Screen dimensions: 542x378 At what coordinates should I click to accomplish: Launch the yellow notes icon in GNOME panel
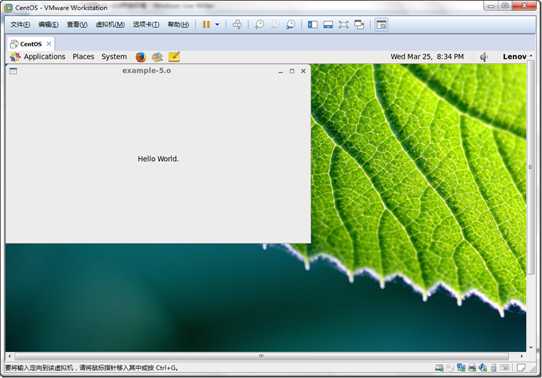[x=174, y=57]
